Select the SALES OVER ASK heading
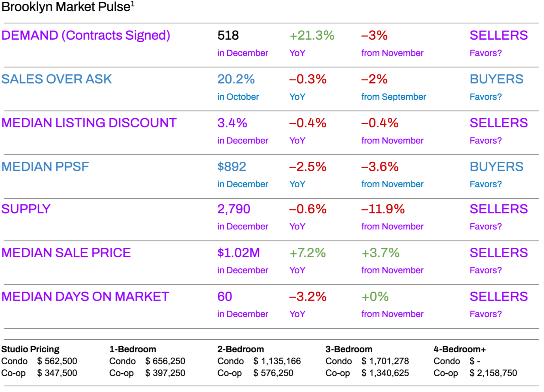 click(x=56, y=79)
